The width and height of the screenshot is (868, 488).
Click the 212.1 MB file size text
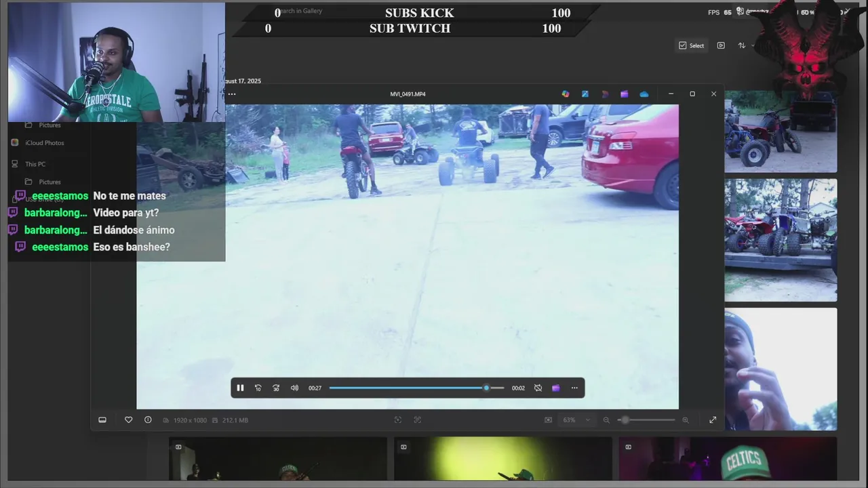tap(235, 420)
